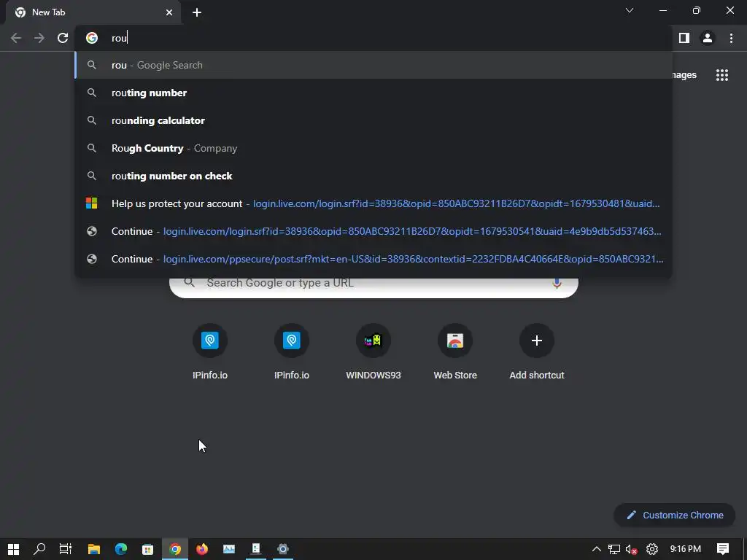Click the Customize Chrome button
This screenshot has height=560, width=747.
point(675,516)
